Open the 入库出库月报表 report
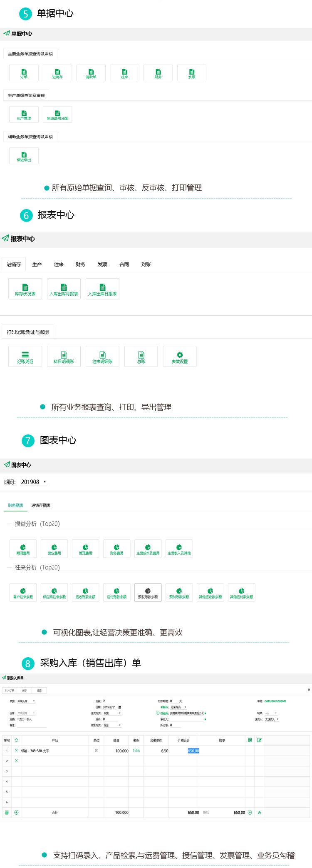The width and height of the screenshot is (312, 868). tap(64, 289)
